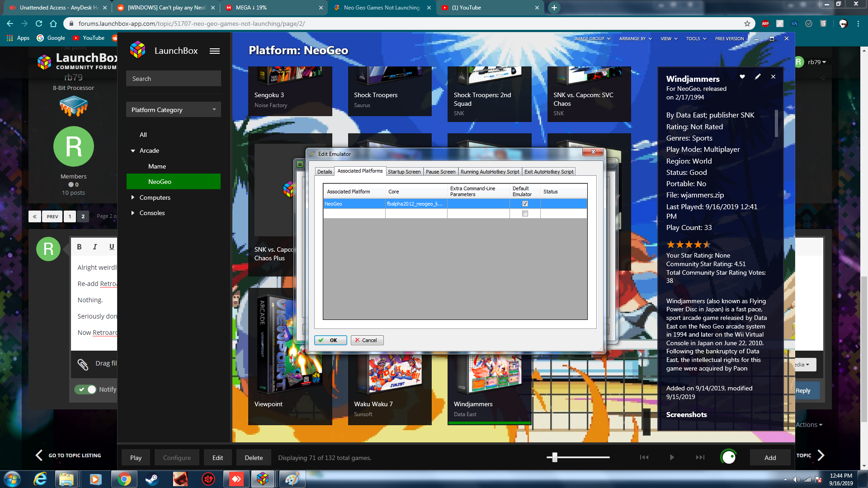Open the View dropdown menu
Viewport: 868px width, 488px height.
point(669,39)
